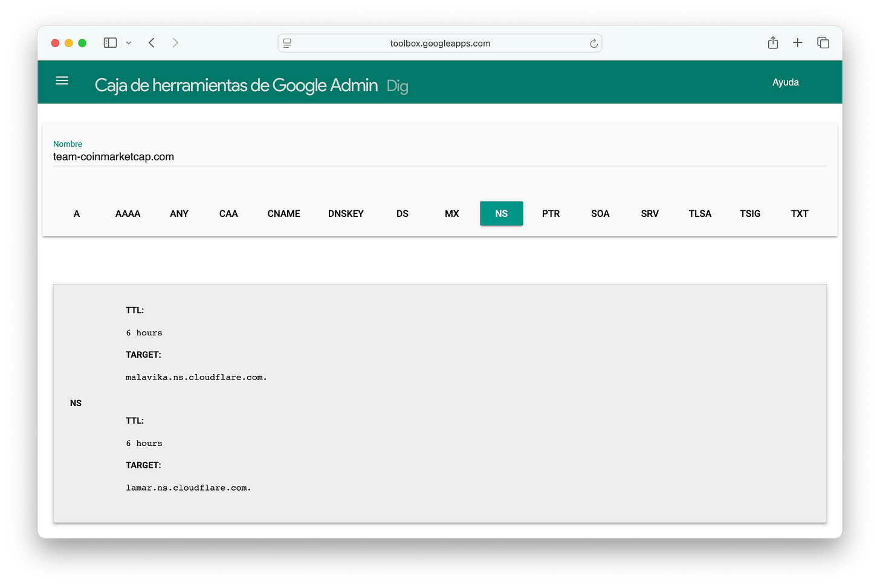
Task: Open the page settings icon in address bar
Action: [287, 44]
